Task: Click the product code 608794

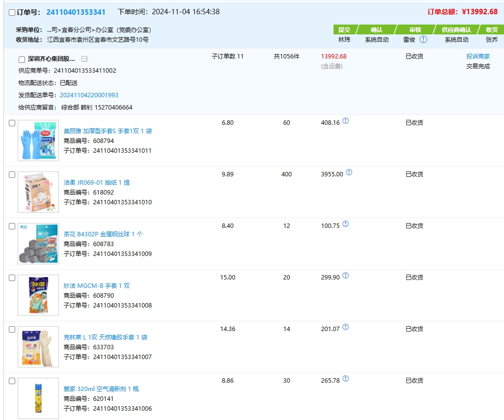Action: [104, 141]
